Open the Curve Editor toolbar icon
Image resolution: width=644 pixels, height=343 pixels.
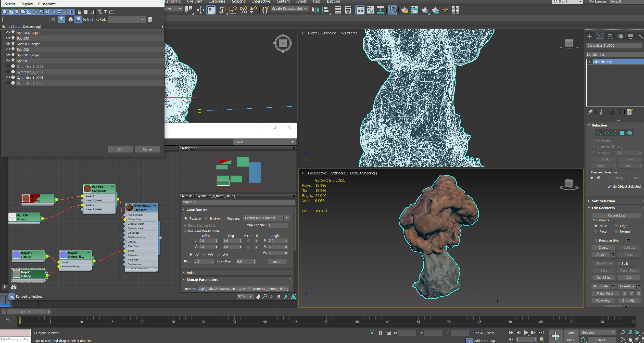(x=370, y=10)
